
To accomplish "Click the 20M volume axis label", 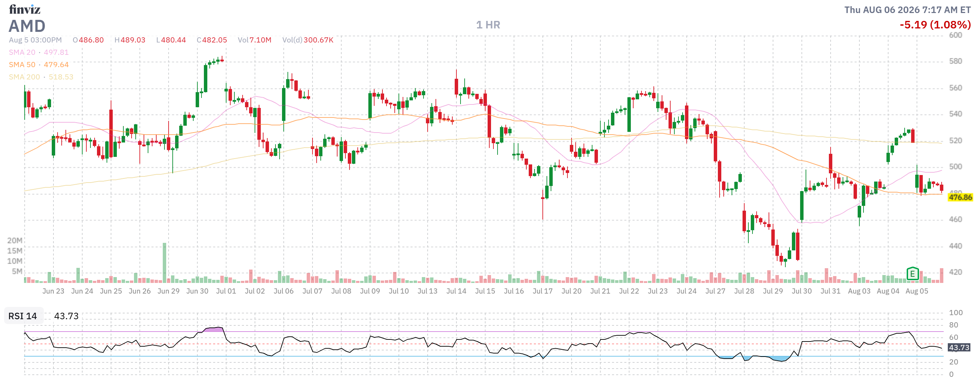I will pyautogui.click(x=15, y=240).
